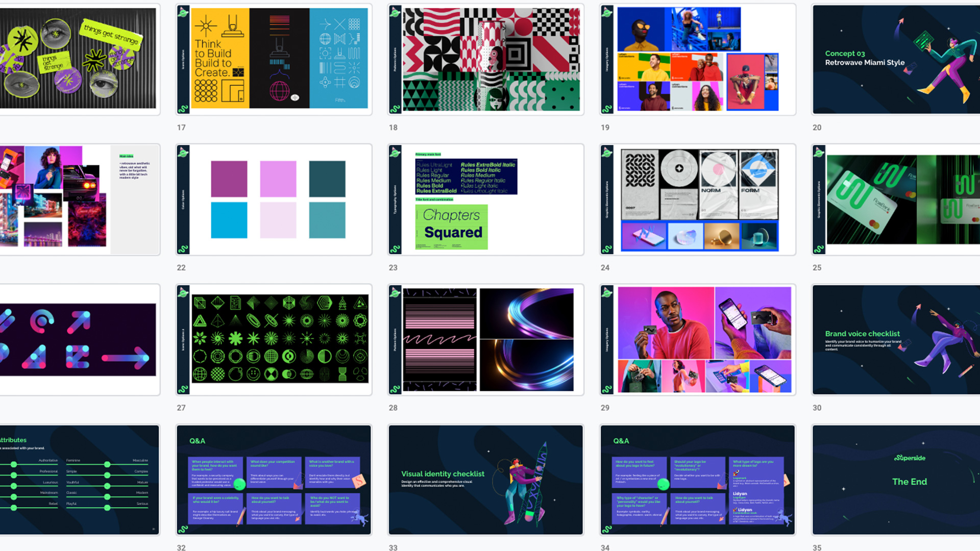Select slide 19 imagery options photo collage
This screenshot has height=551, width=980.
[x=697, y=59]
